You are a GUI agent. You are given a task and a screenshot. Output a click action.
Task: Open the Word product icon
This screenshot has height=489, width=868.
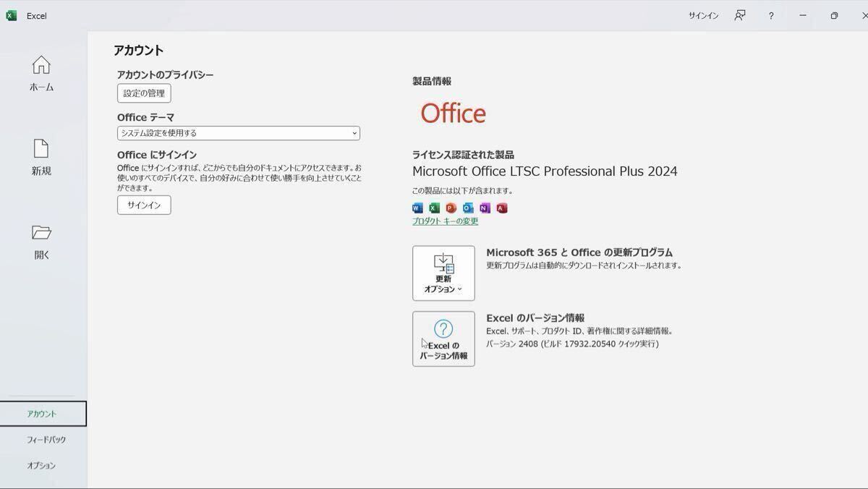click(x=417, y=208)
